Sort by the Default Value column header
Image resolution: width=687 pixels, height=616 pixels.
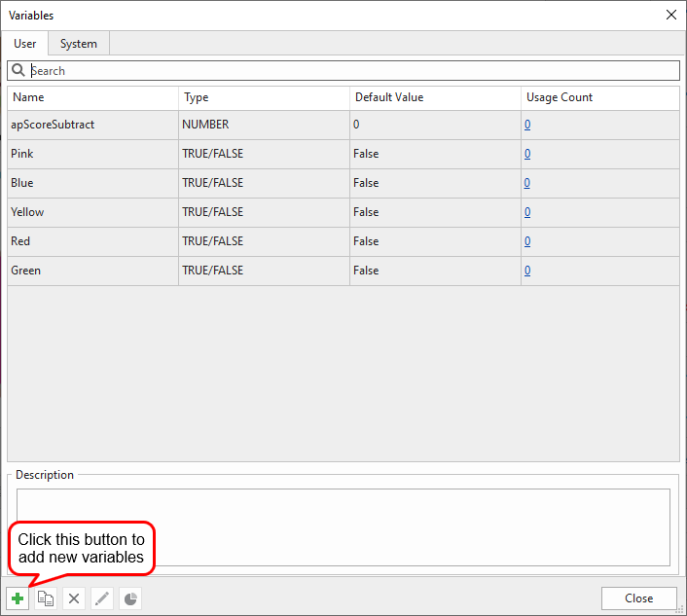(x=435, y=97)
